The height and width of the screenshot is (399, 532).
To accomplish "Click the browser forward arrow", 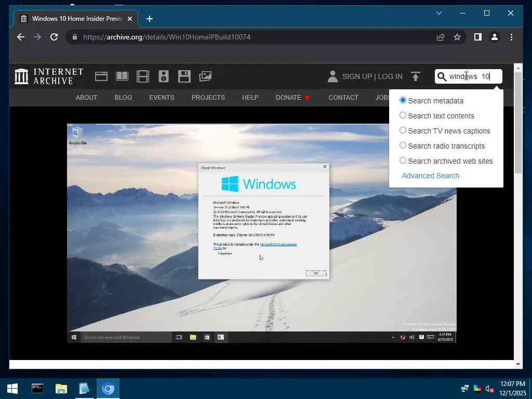I will [x=37, y=37].
